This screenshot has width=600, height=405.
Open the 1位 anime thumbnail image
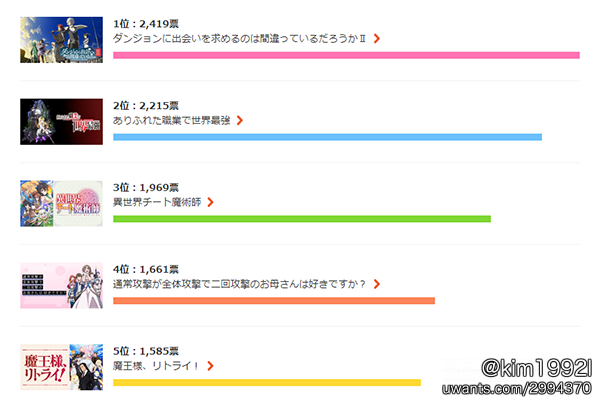[62, 40]
